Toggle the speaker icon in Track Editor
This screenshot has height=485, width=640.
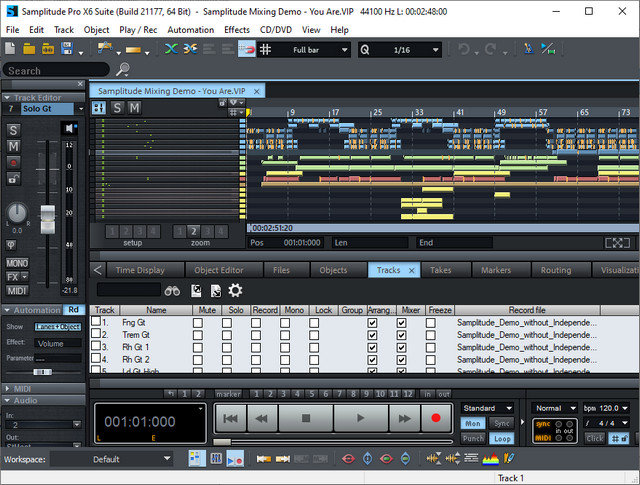[x=70, y=128]
